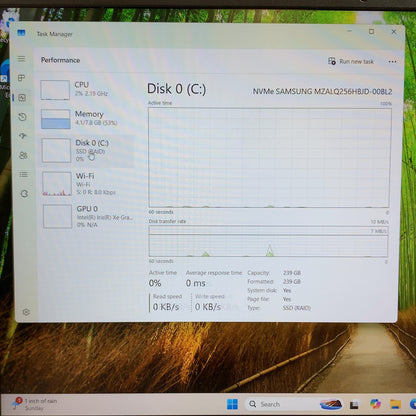
Task: Click the CPU mini graph thumbnail
Action: coord(55,90)
